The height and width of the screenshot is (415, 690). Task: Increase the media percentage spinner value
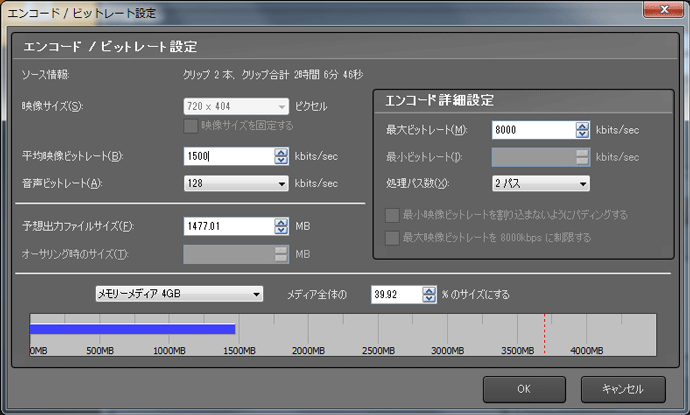click(432, 290)
